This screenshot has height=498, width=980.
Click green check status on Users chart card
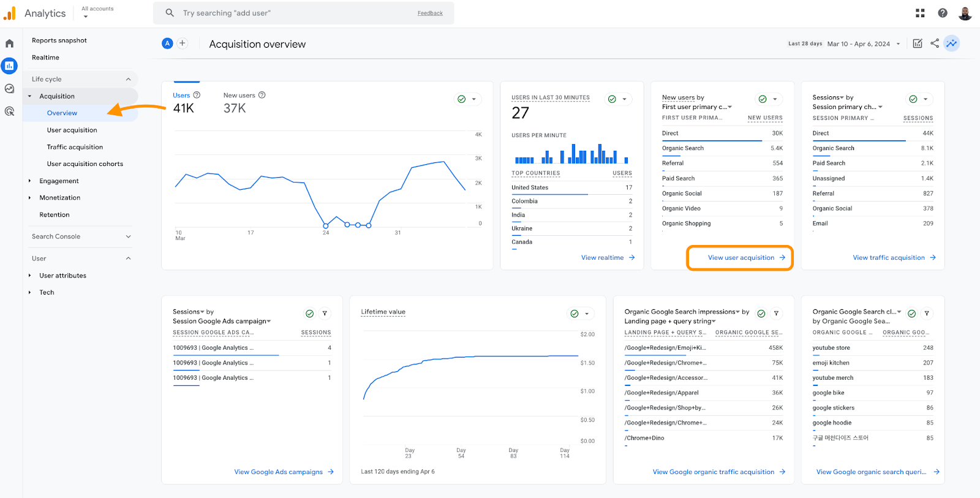pyautogui.click(x=462, y=99)
